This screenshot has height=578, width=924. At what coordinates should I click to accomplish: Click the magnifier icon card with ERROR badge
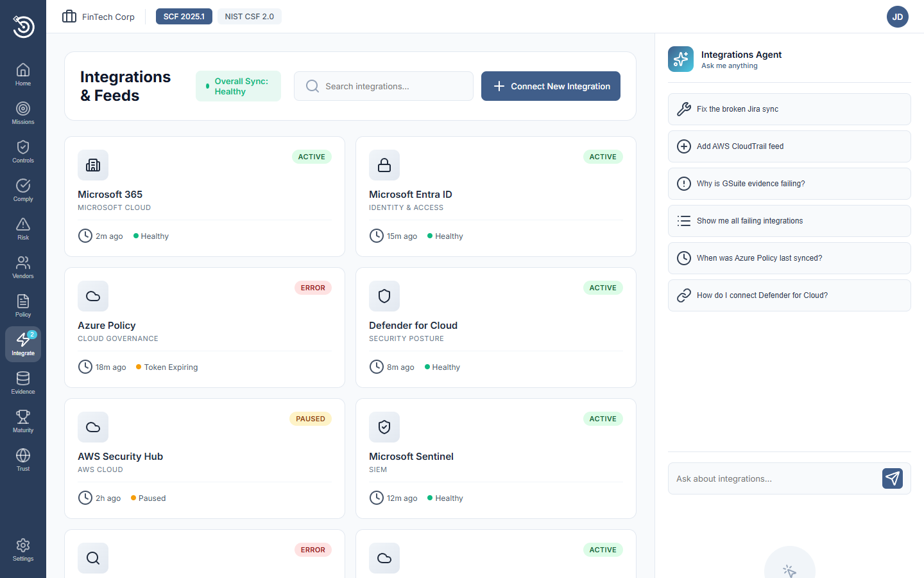pos(93,558)
